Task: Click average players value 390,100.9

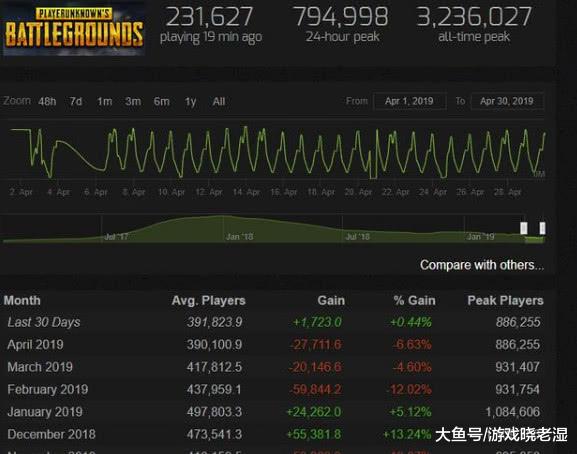Action: tap(215, 345)
